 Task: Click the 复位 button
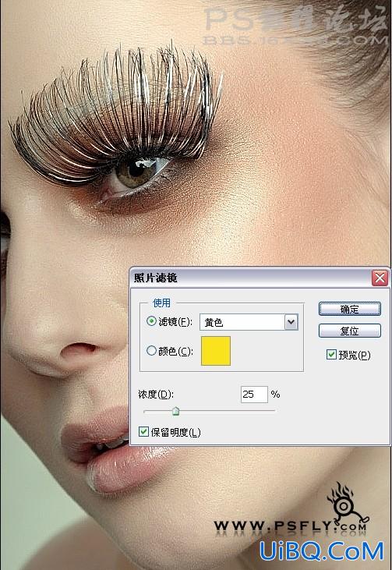point(349,331)
